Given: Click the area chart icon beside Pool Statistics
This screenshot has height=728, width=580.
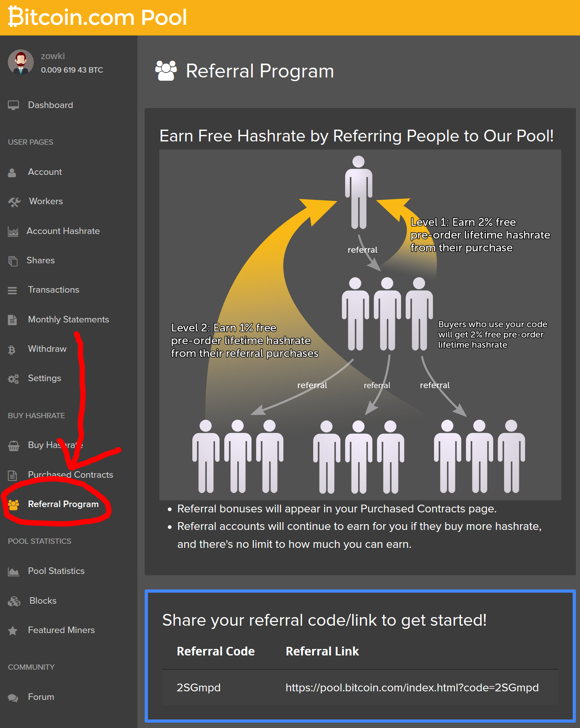Looking at the screenshot, I should coord(13,572).
